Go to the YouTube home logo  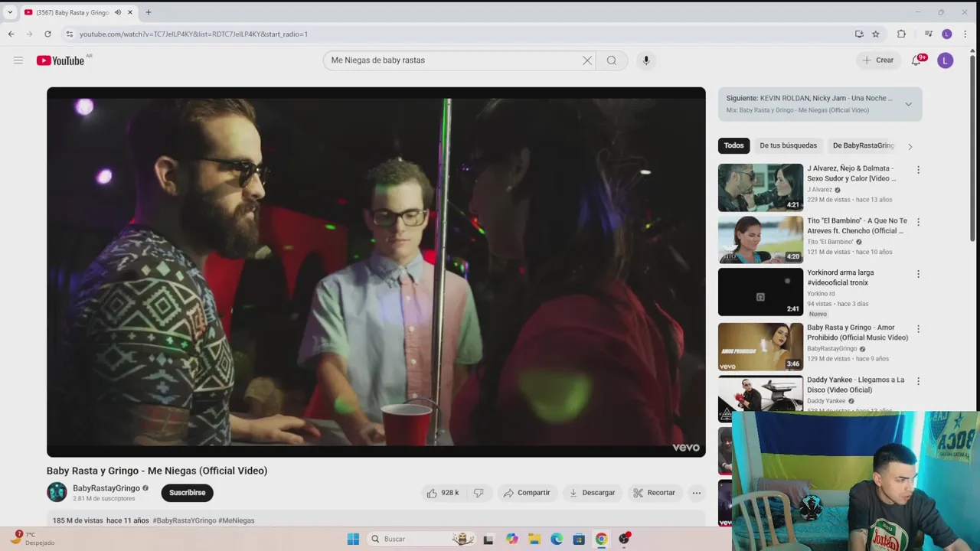[60, 60]
